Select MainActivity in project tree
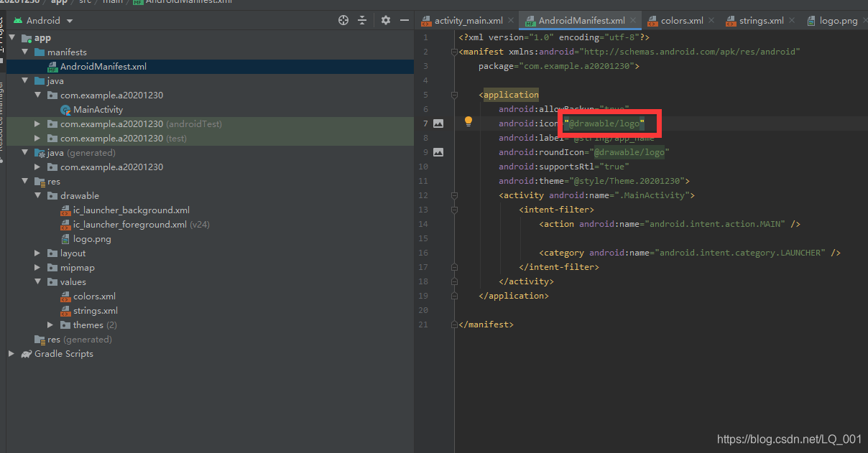Viewport: 868px width, 453px height. (x=98, y=110)
